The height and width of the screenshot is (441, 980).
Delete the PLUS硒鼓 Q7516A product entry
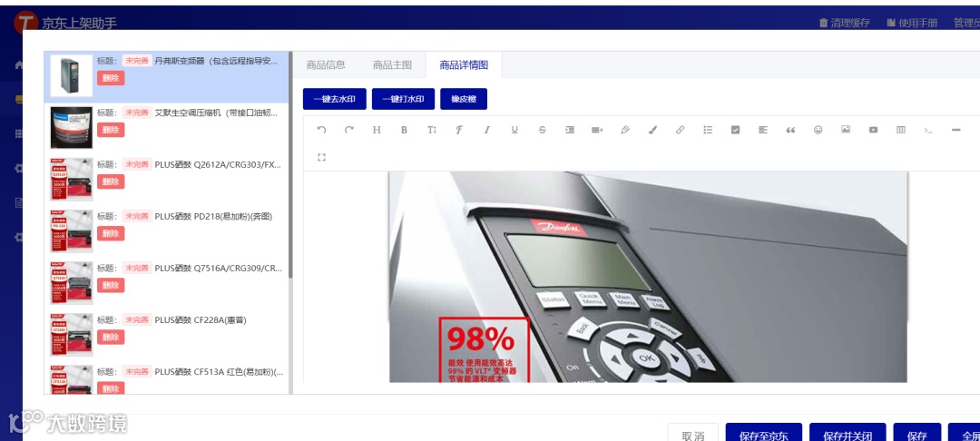[x=111, y=286]
